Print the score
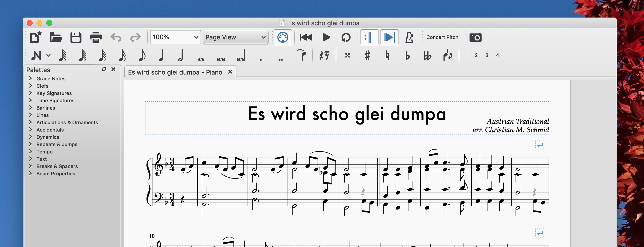This screenshot has width=644, height=247. click(96, 37)
